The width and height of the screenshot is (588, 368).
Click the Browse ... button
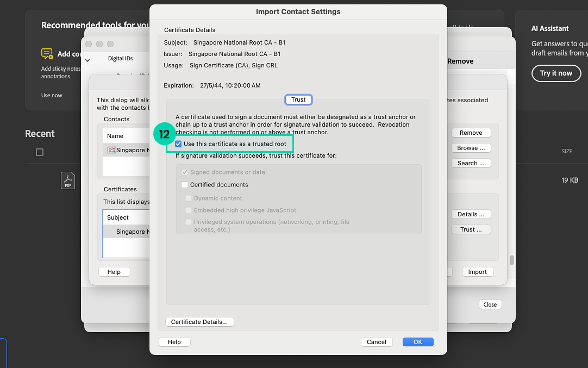[x=471, y=148]
